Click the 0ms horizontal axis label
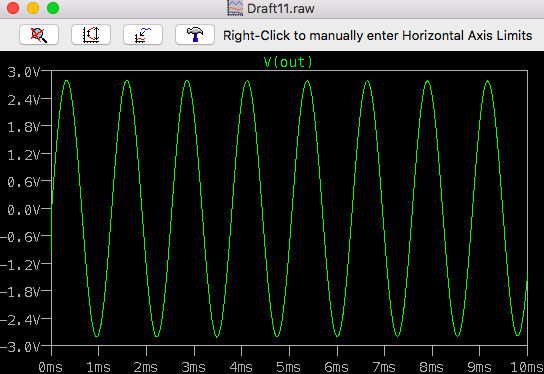 click(50, 367)
